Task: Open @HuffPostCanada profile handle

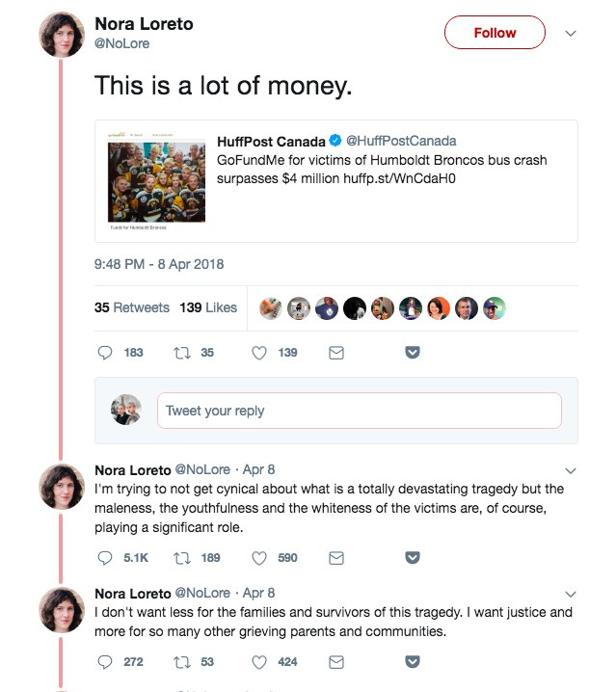Action: [x=401, y=141]
